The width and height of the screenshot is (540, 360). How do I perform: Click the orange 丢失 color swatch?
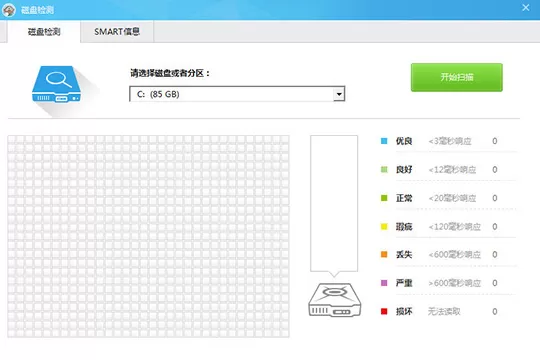[384, 255]
